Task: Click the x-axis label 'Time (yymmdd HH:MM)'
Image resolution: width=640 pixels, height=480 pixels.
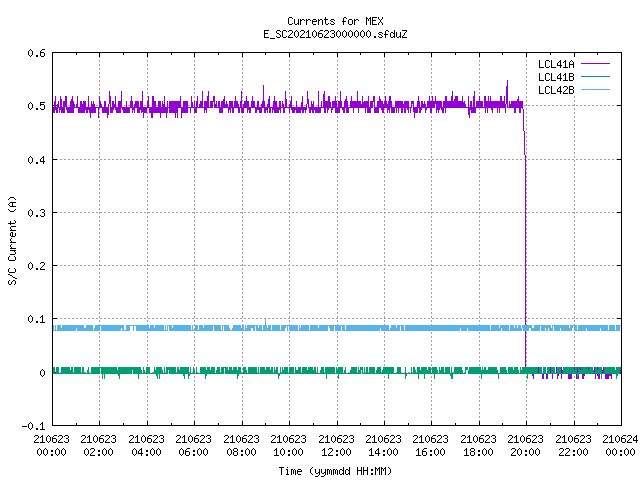Action: pyautogui.click(x=335, y=471)
